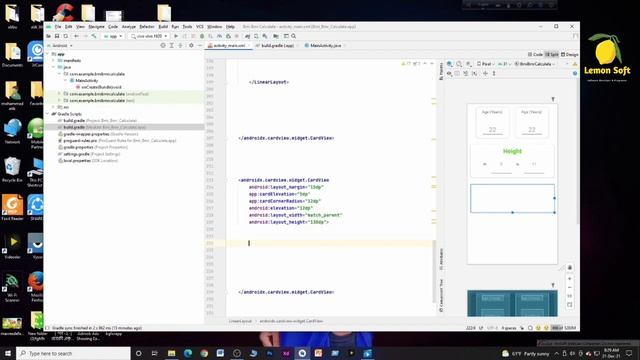Click the design warnings triangle icon
This screenshot has height=360, width=640.
point(575,64)
